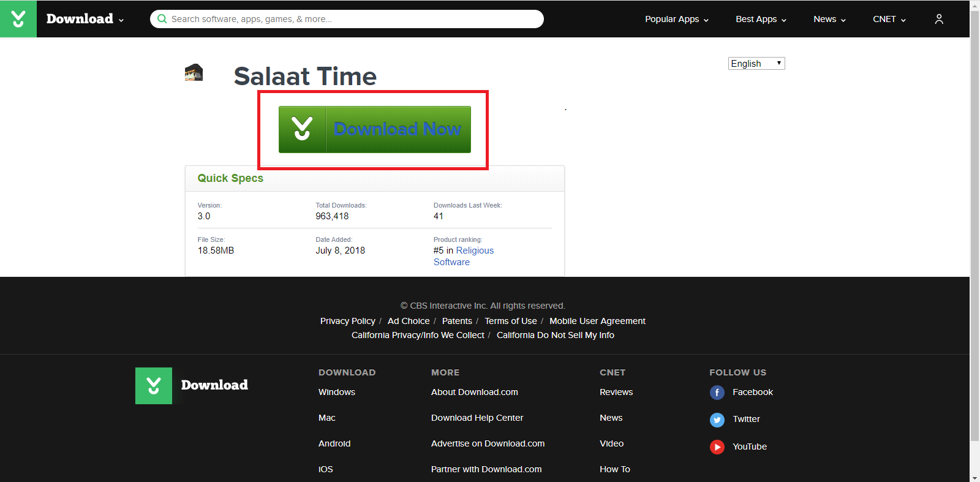Click the Facebook icon in footer
Viewport: 980px width, 482px height.
click(x=717, y=393)
